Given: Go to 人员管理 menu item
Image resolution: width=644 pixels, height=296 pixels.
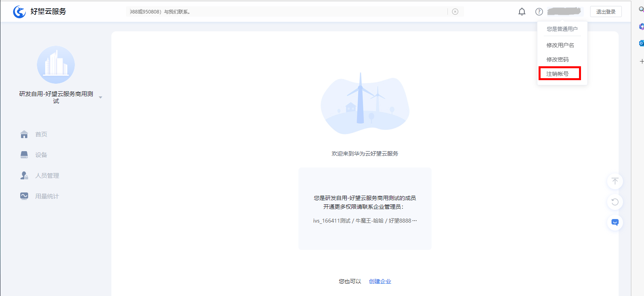Looking at the screenshot, I should pyautogui.click(x=47, y=175).
